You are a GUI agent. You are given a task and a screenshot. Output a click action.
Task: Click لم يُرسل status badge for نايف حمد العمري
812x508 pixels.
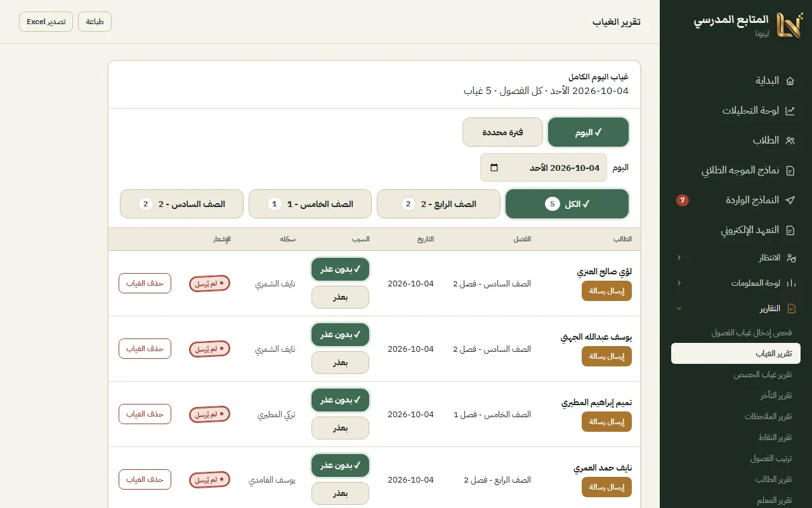point(209,480)
